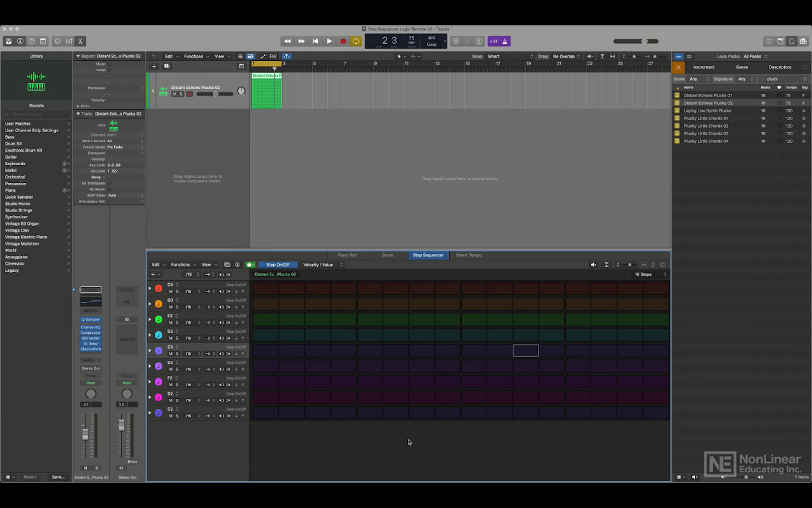Click the red Record button
The width and height of the screenshot is (812, 508).
point(343,41)
